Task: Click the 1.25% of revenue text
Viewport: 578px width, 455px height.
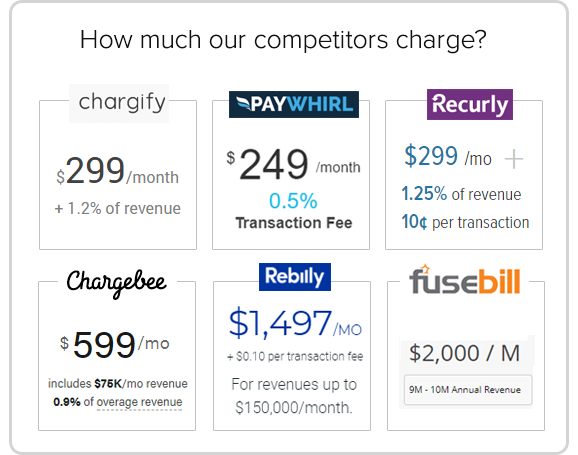Action: click(461, 194)
